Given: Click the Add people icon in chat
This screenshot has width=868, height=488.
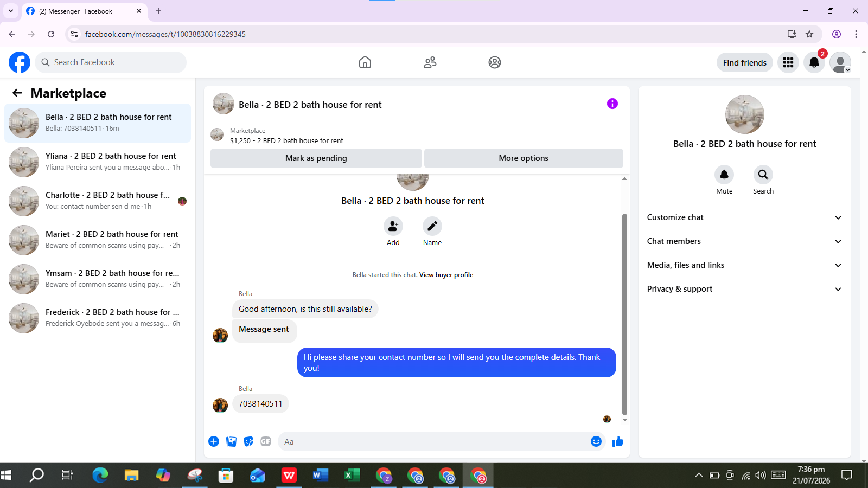Looking at the screenshot, I should (x=393, y=226).
